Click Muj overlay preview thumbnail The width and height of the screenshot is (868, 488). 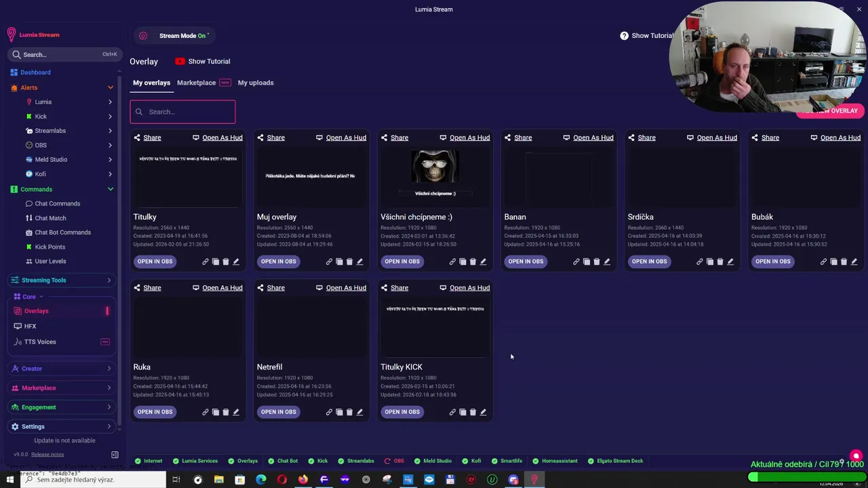(x=311, y=176)
